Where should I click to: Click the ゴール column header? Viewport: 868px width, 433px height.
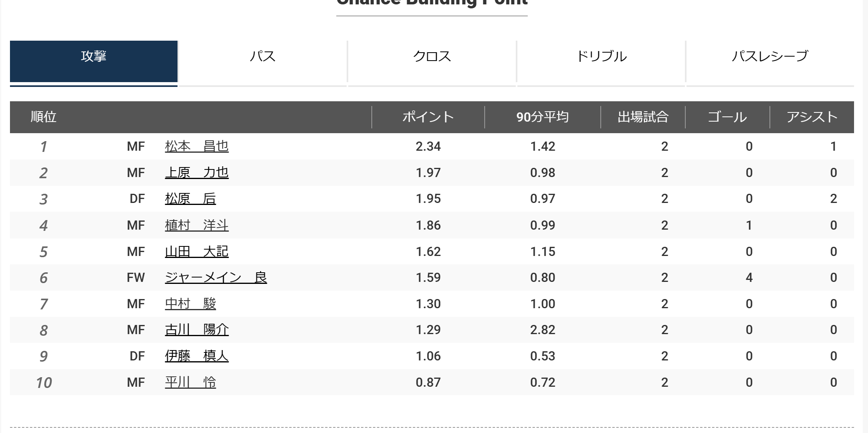727,117
